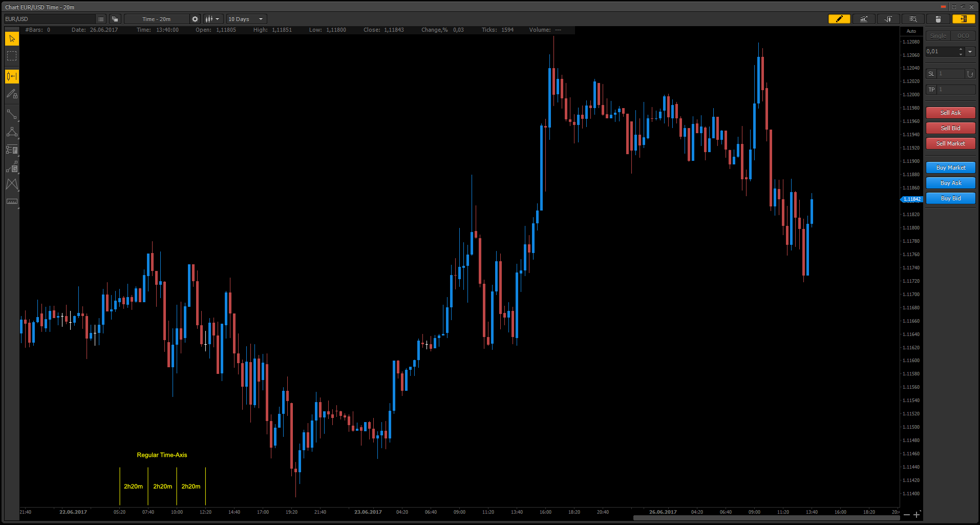980x525 pixels.
Task: Toggle the order entry side panel button
Action: pyautogui.click(x=963, y=19)
